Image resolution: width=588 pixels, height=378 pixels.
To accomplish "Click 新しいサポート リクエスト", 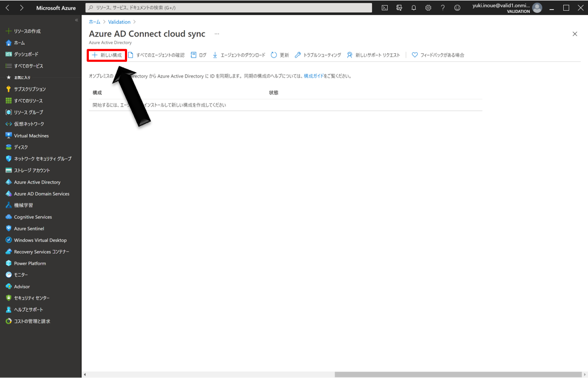I will (x=374, y=55).
